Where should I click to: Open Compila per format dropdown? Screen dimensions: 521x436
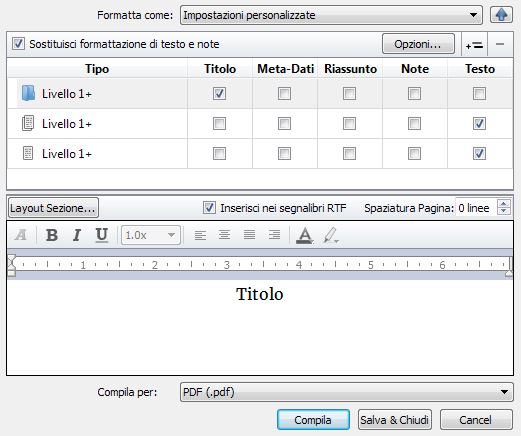pyautogui.click(x=347, y=392)
